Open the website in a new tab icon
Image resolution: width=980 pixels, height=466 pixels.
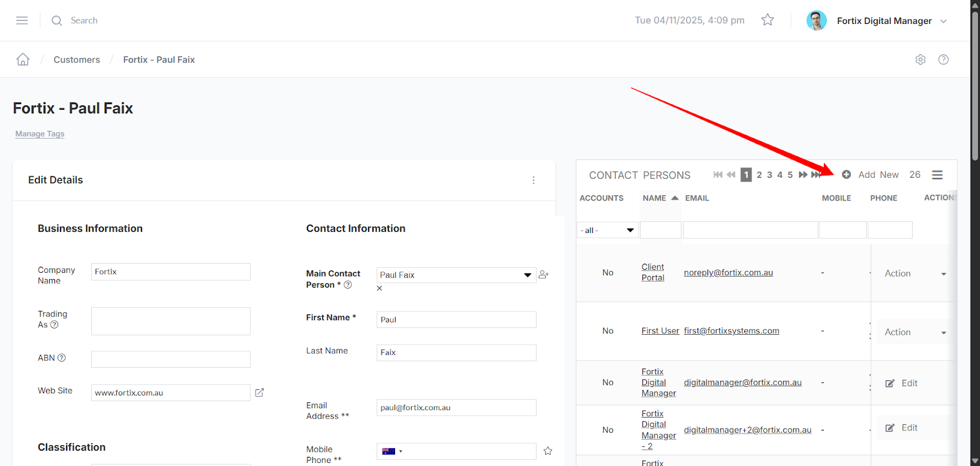coord(259,392)
